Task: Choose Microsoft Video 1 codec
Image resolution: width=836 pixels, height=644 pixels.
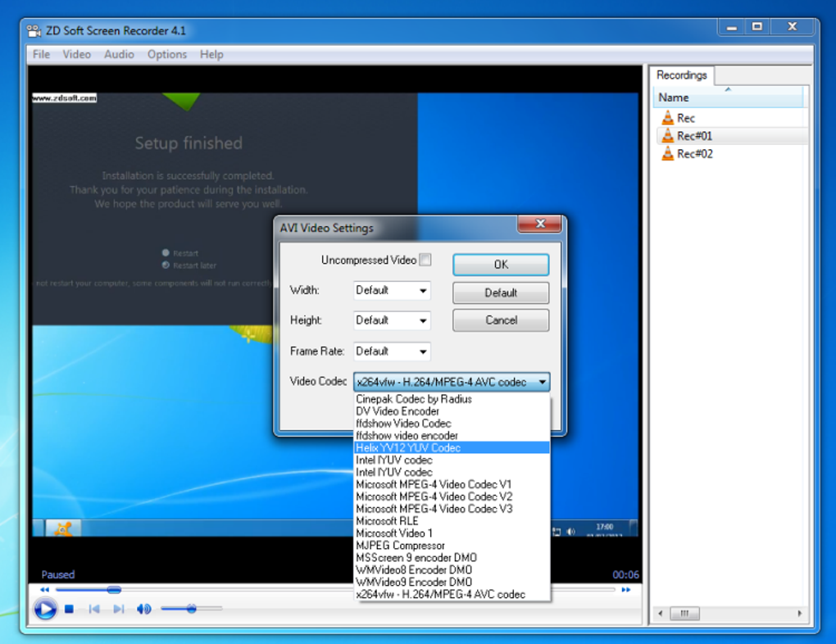Action: [452, 533]
